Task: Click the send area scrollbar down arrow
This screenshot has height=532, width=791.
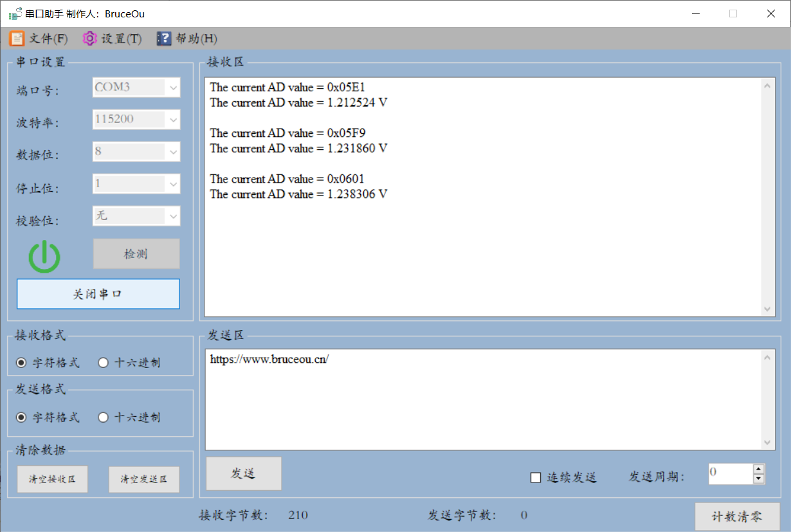Action: (768, 443)
